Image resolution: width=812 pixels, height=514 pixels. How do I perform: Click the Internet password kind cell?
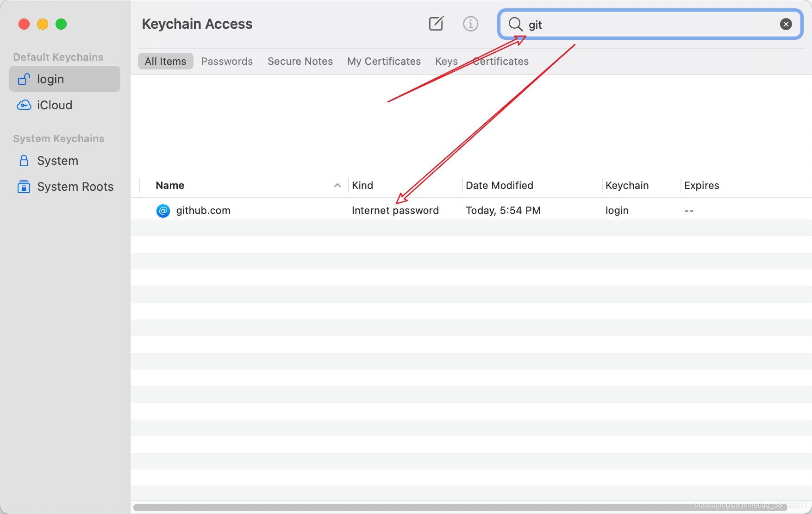click(395, 211)
